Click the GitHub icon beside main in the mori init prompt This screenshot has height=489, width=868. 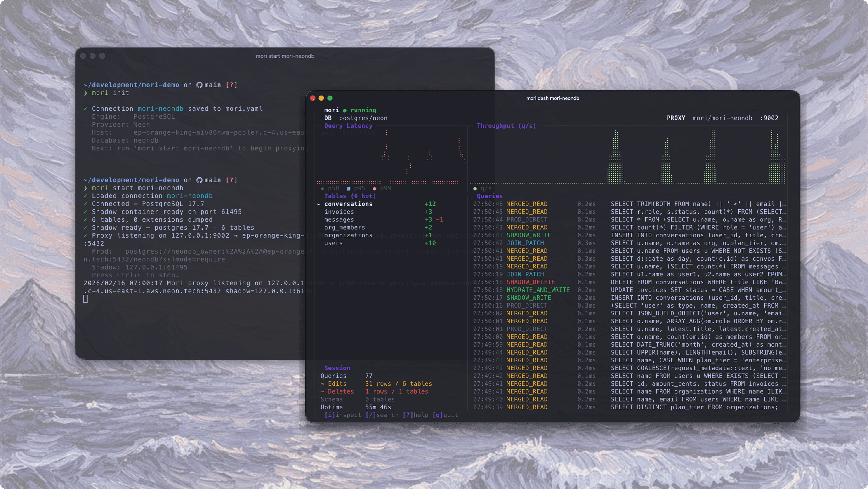199,85
